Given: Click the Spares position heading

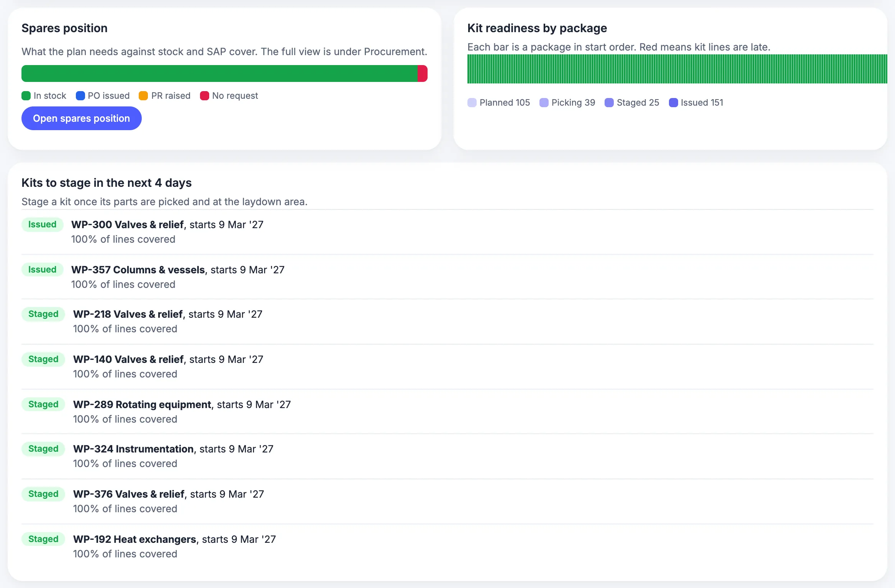Looking at the screenshot, I should click(x=64, y=28).
